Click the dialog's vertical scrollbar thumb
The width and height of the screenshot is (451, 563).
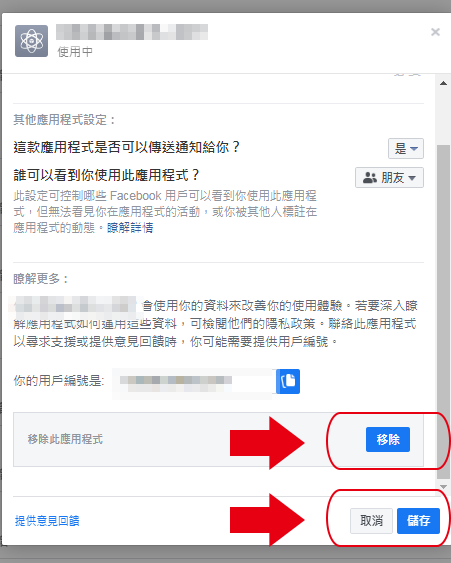coord(443,312)
